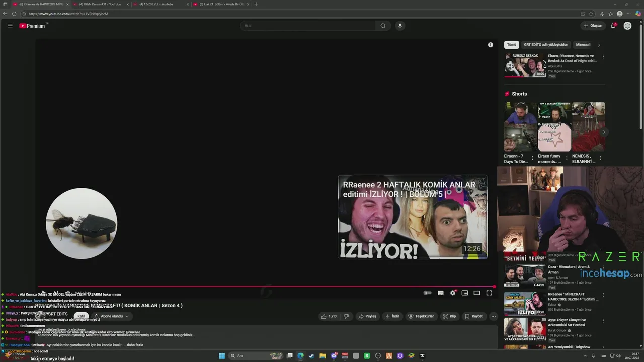Image resolution: width=644 pixels, height=362 pixels.
Task: Show more Shorts with the next arrow
Action: coord(604,132)
